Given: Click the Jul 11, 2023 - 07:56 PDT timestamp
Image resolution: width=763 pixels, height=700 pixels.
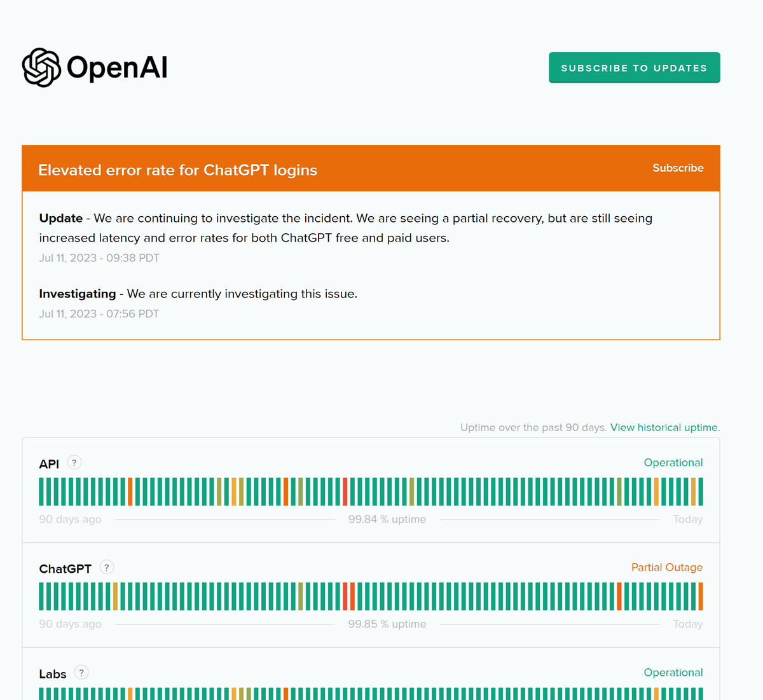Looking at the screenshot, I should 99,314.
